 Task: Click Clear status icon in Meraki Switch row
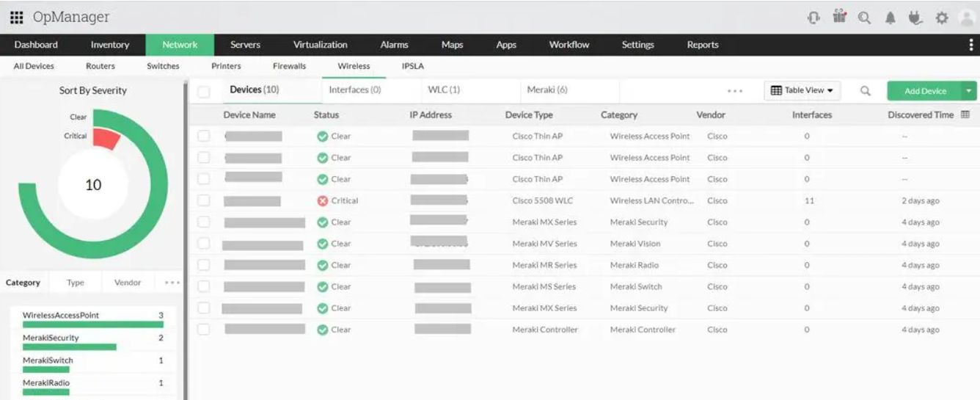coord(322,286)
